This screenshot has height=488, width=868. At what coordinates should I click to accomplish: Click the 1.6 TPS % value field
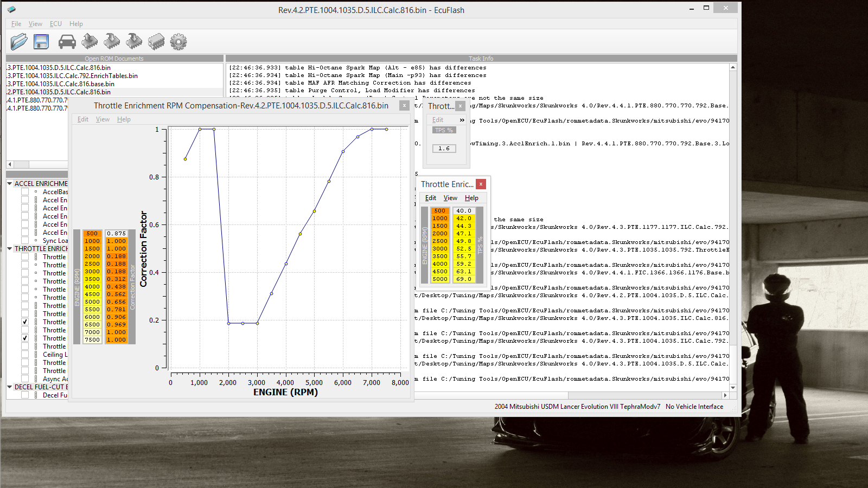click(444, 149)
